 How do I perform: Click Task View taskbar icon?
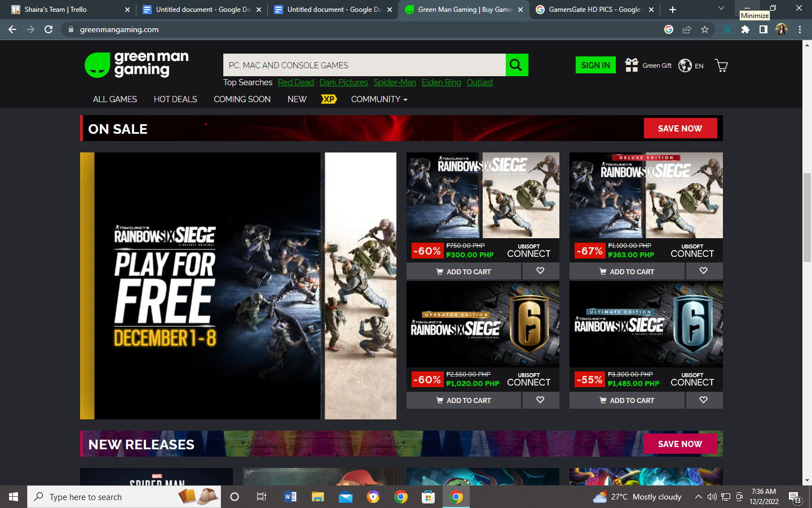point(262,497)
